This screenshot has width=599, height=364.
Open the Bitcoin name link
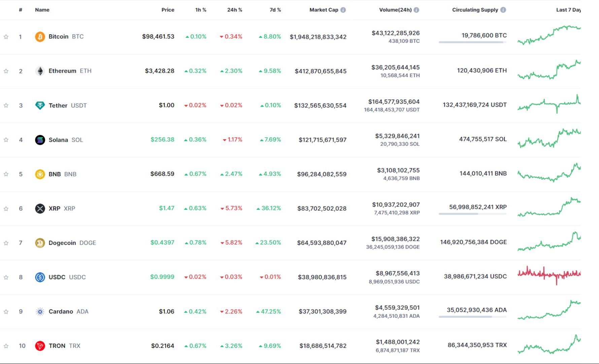[x=59, y=36]
